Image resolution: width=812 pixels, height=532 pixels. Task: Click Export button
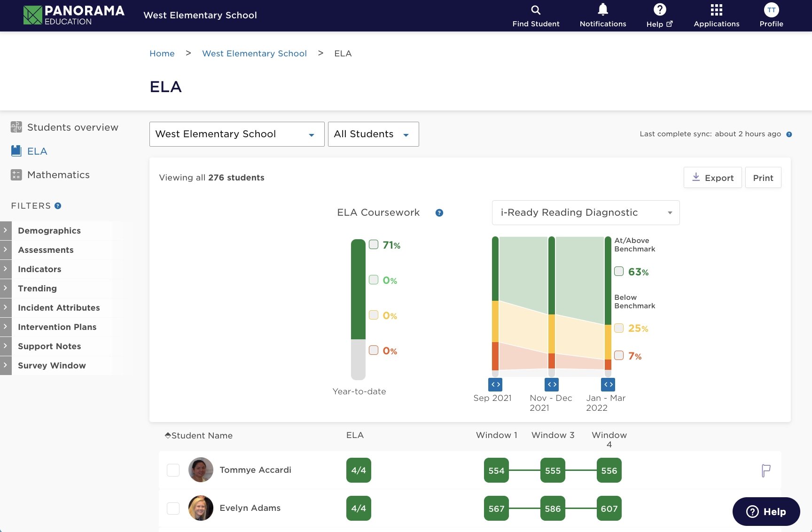click(712, 178)
